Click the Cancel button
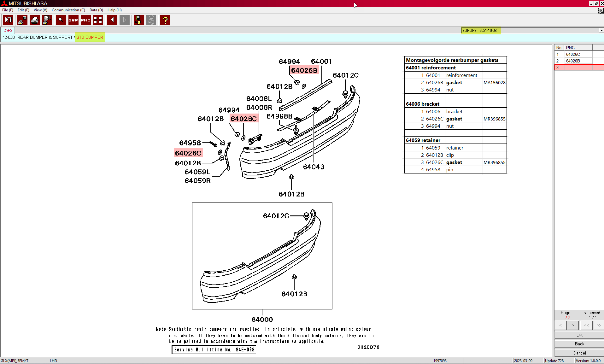This screenshot has width=604, height=364. tap(579, 353)
